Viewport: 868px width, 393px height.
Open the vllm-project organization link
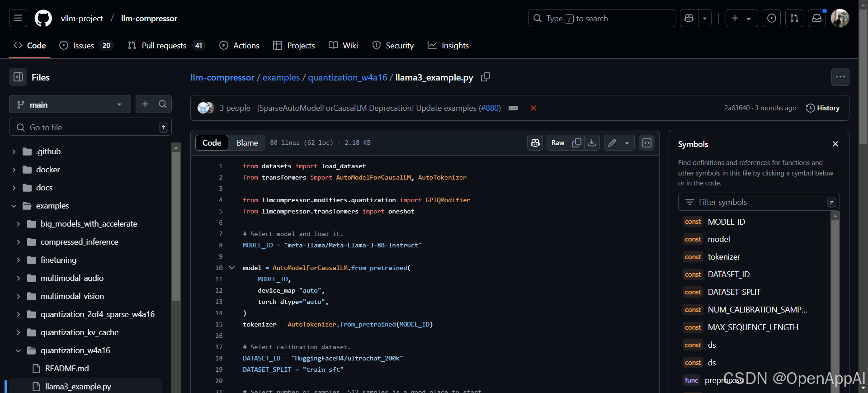82,19
